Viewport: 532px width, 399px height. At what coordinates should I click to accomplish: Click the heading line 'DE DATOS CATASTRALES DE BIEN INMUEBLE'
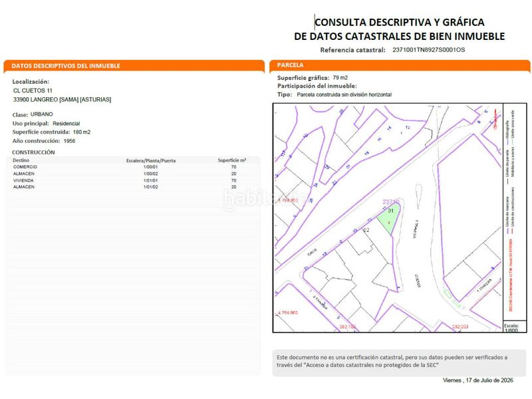(400, 36)
